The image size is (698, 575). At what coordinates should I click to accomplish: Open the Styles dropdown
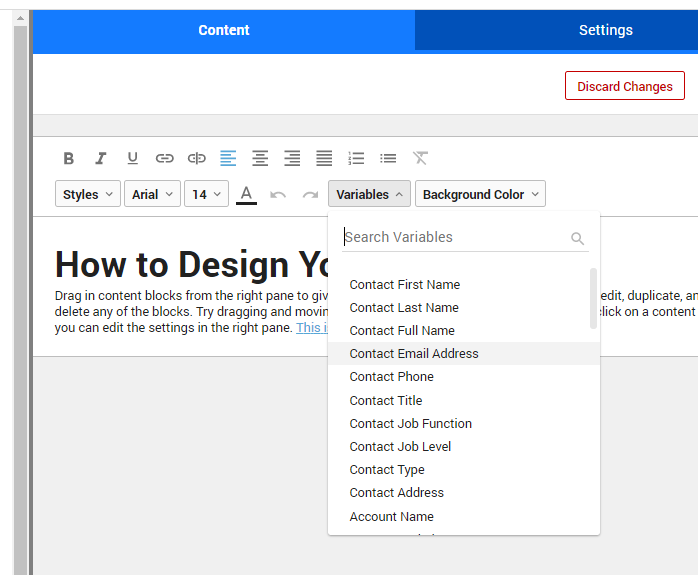pos(88,194)
